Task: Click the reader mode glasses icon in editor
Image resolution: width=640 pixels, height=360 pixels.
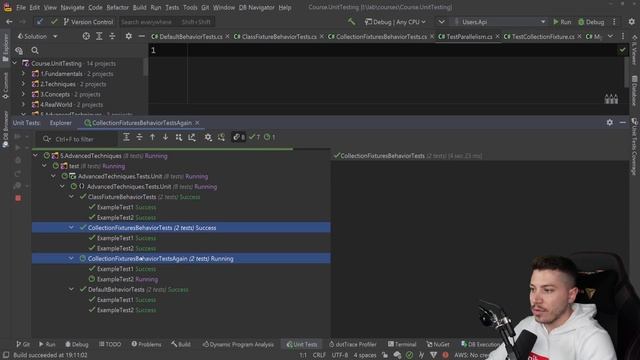Action: pos(611,99)
